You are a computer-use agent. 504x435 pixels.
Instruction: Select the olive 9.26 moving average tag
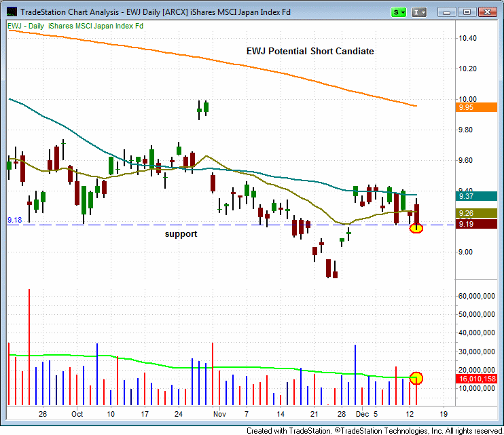point(476,213)
